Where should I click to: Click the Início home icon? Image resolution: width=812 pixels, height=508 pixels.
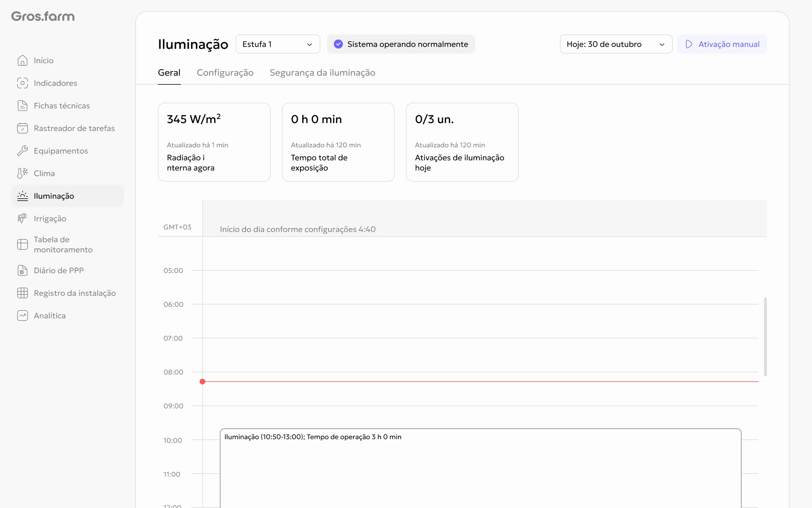pyautogui.click(x=23, y=60)
